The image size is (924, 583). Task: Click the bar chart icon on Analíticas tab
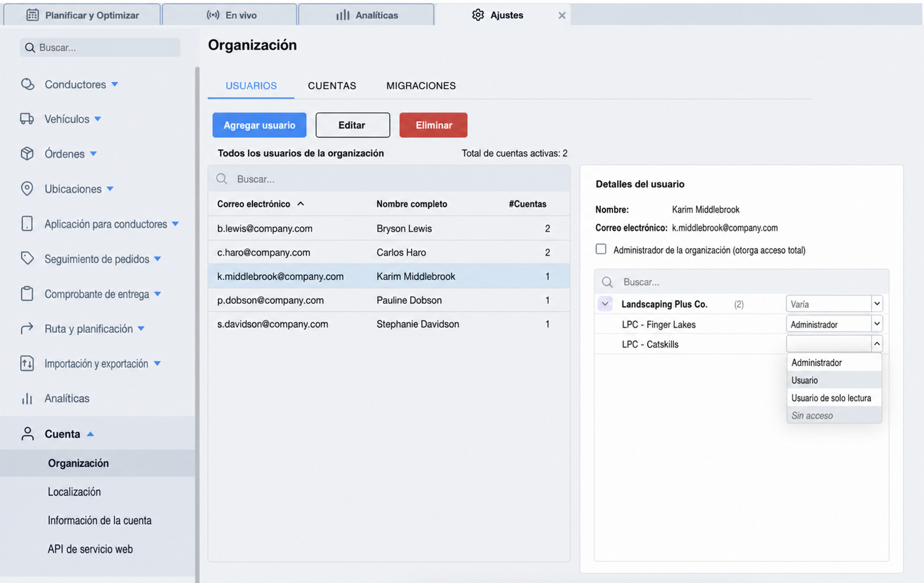click(343, 15)
